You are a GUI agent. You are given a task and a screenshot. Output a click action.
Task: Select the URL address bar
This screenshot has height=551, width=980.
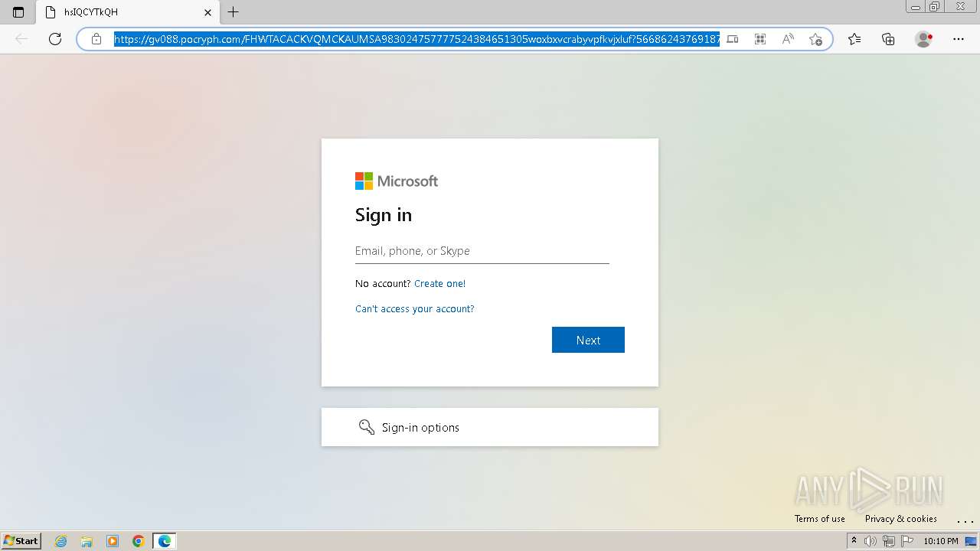click(416, 39)
